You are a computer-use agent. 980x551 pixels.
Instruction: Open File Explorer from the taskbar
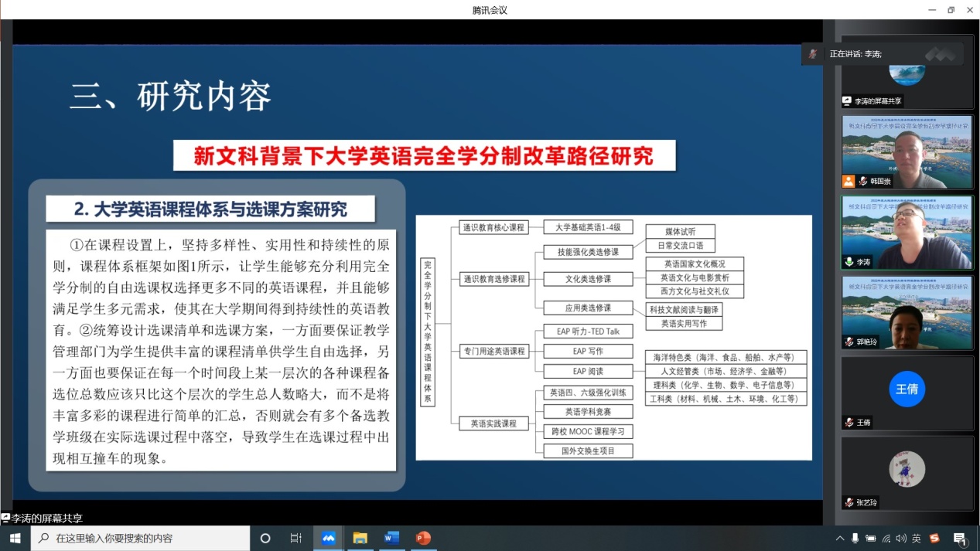coord(360,538)
